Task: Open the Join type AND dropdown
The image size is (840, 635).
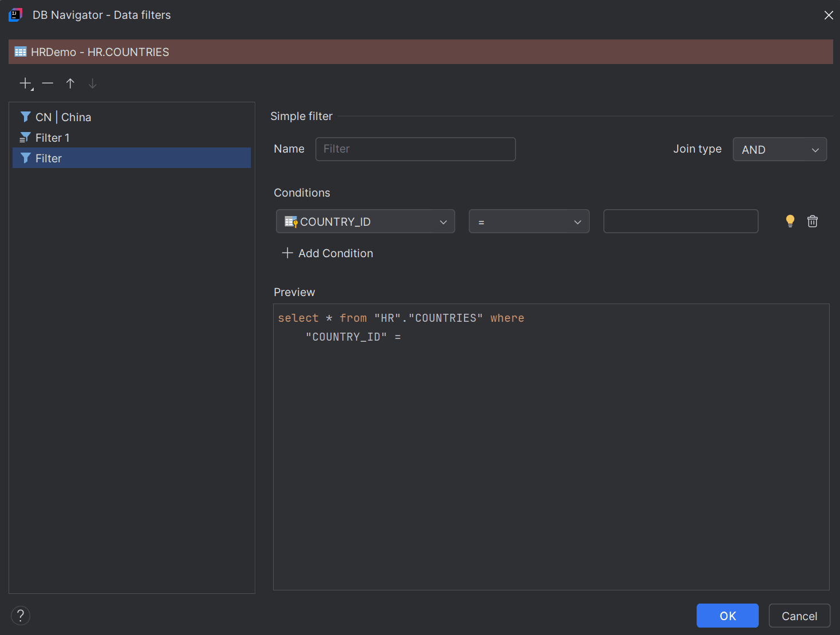Action: pos(779,149)
